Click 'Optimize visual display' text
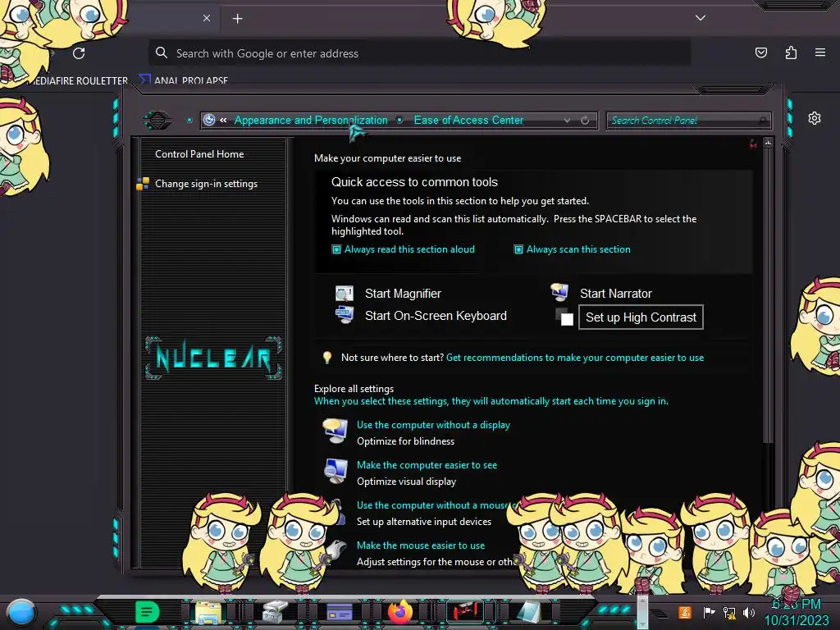840x630 pixels. point(406,482)
